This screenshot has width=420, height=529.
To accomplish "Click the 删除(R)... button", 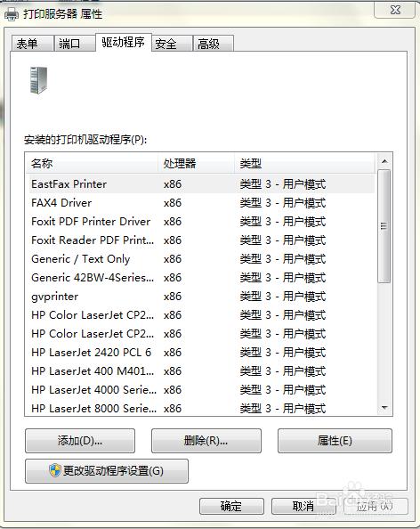I will (x=206, y=441).
